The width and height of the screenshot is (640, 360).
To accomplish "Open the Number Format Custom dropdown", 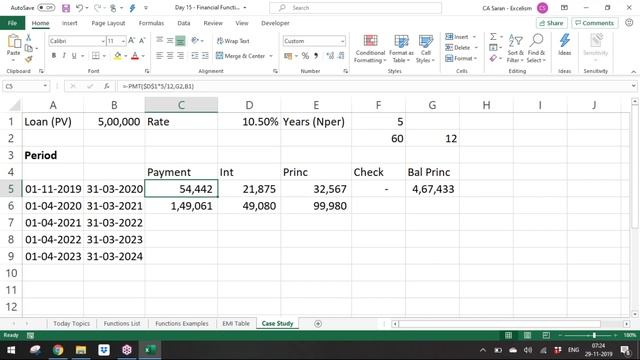I will tap(342, 41).
